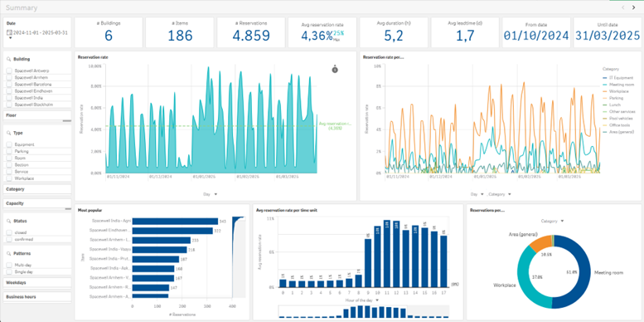
Task: Select the Room type checkbox
Action: point(9,159)
